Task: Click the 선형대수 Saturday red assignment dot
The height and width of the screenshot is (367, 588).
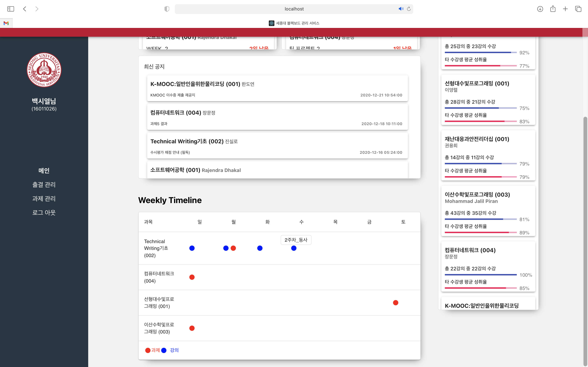Action: [395, 303]
